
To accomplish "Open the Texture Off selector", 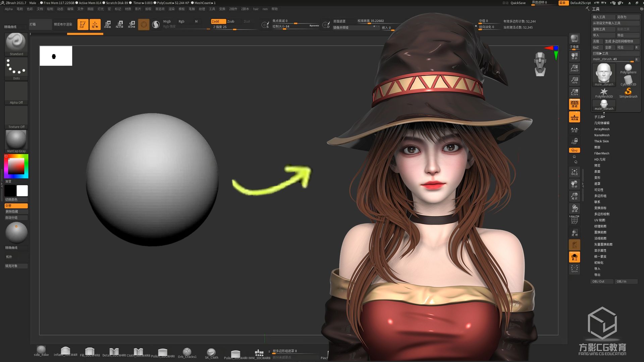I will [x=16, y=117].
